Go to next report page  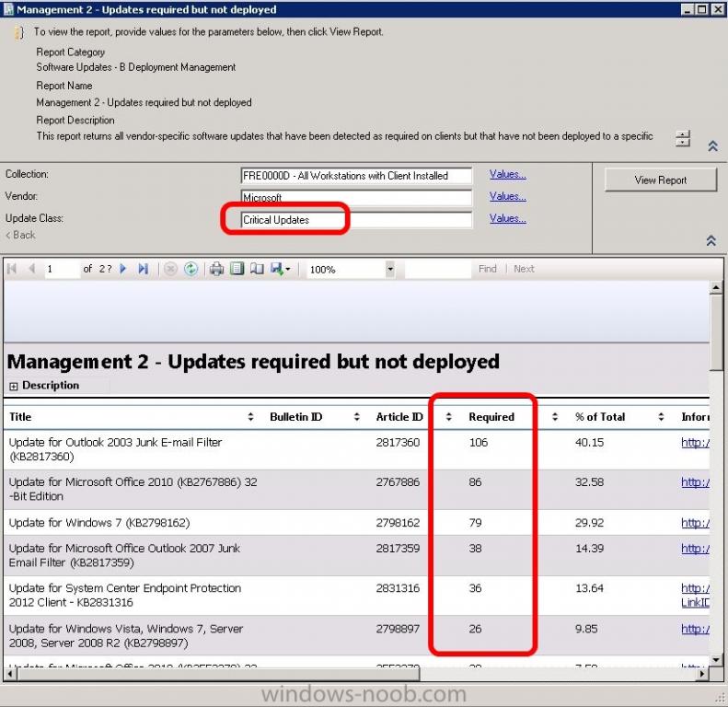[x=123, y=269]
